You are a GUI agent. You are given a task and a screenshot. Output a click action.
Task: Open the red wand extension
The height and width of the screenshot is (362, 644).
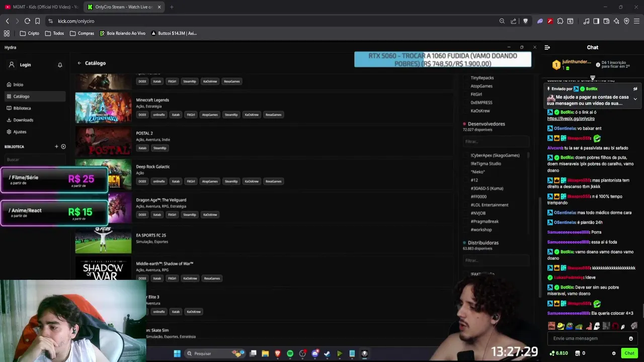[x=550, y=21]
